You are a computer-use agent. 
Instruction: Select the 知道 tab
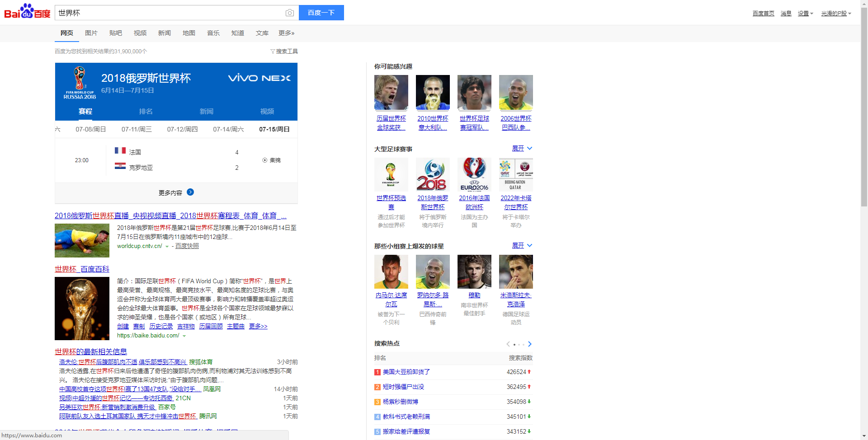pos(238,33)
